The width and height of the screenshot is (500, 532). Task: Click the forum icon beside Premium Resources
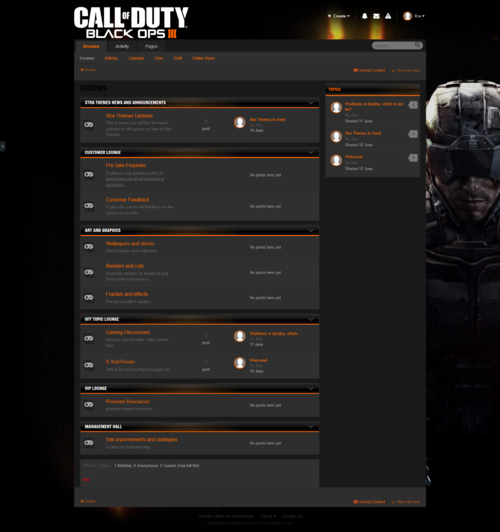(89, 404)
